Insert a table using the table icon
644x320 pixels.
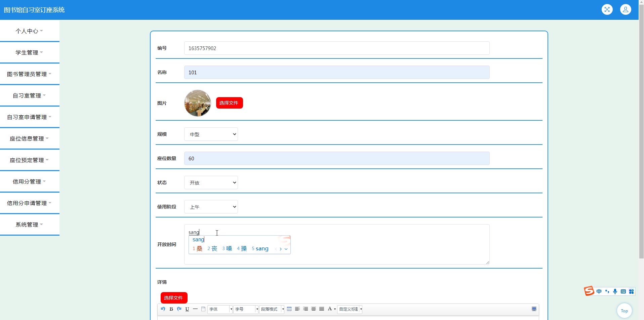point(289,309)
